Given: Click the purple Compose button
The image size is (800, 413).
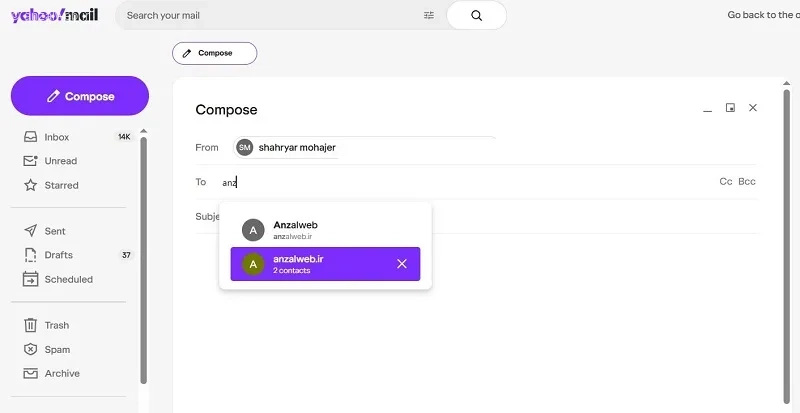Looking at the screenshot, I should (80, 97).
